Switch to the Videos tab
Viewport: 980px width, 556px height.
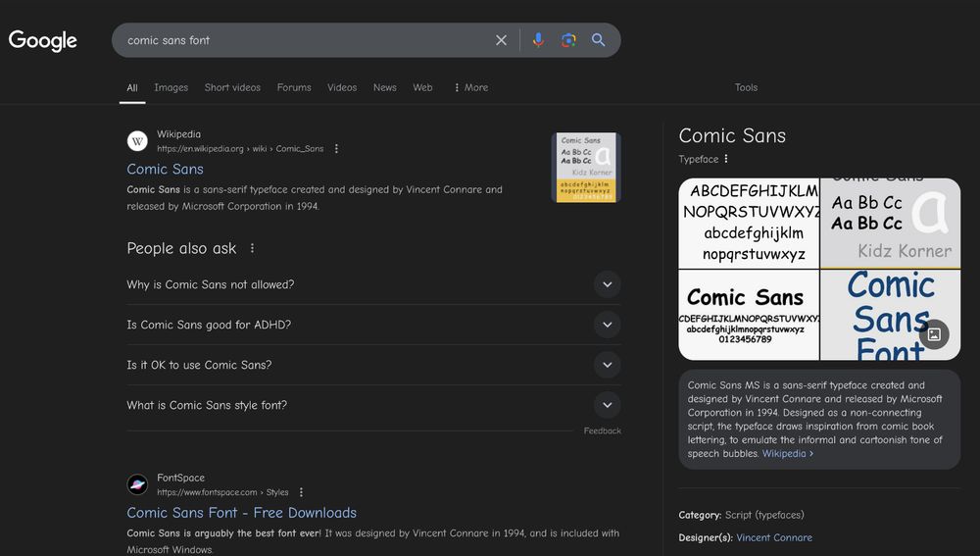coord(342,88)
